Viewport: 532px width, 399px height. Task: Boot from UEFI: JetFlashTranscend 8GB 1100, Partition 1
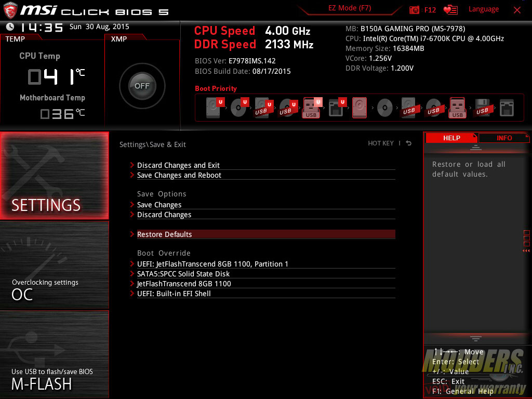(x=266, y=264)
